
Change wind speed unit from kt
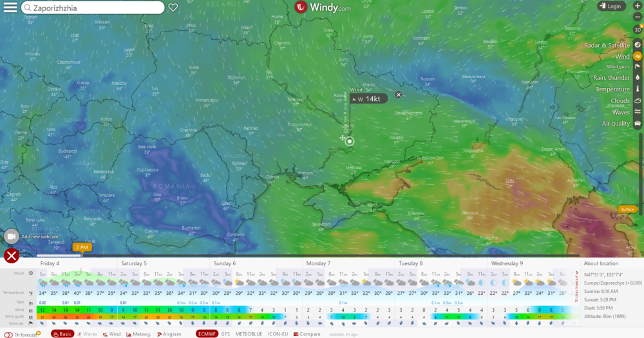coord(31,310)
